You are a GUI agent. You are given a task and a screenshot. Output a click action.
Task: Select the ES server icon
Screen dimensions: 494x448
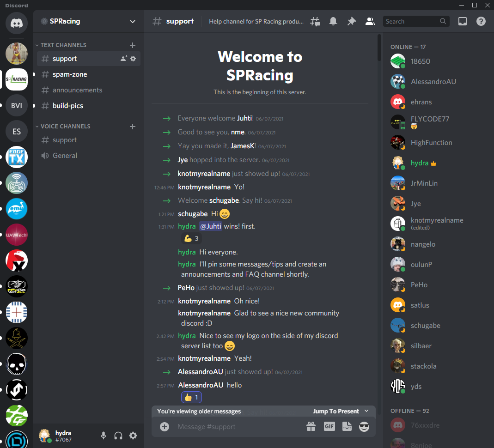pyautogui.click(x=16, y=131)
